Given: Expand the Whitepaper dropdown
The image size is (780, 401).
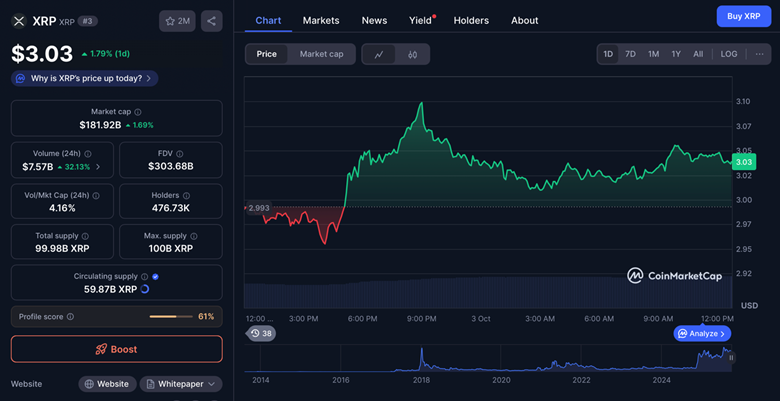Looking at the screenshot, I should (181, 384).
